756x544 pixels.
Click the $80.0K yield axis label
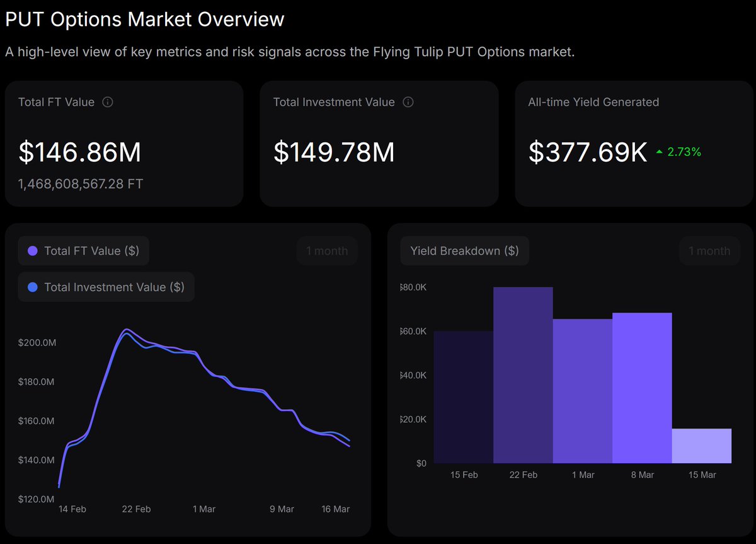(413, 287)
